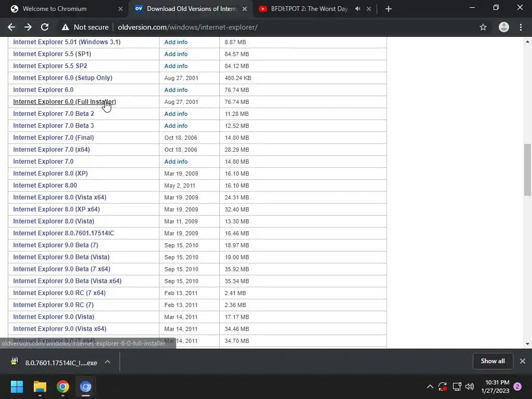Open the clock and date panel
This screenshot has width=532, height=399.
tap(495, 387)
